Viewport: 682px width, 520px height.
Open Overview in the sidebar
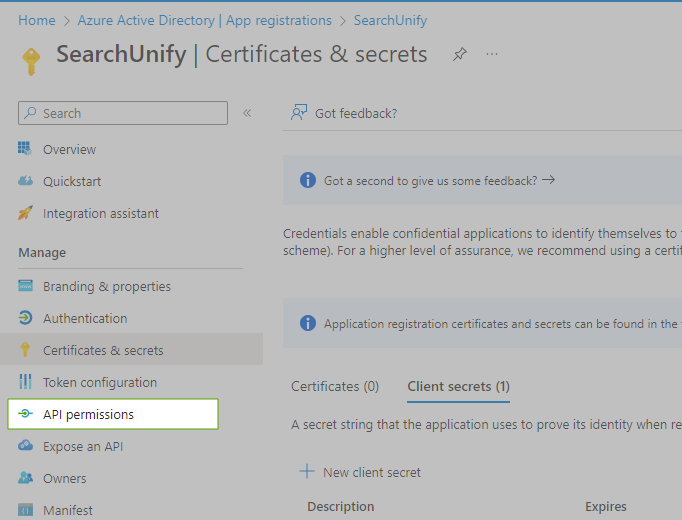pyautogui.click(x=69, y=149)
